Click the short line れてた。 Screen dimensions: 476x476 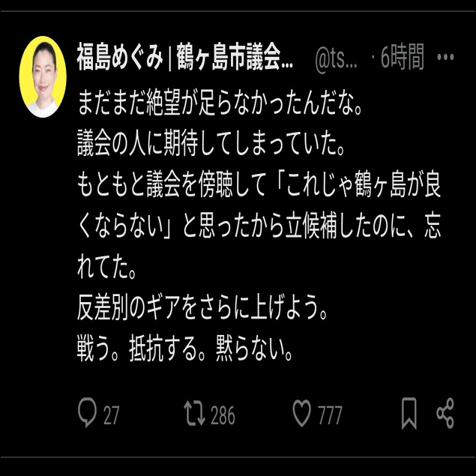coord(106,269)
